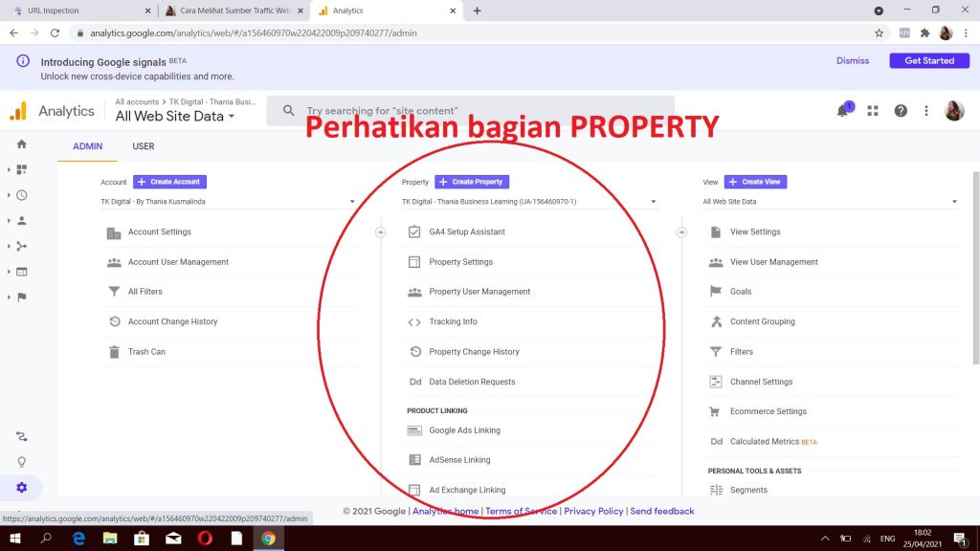Open Account Settings
Viewport: 980px width, 551px height.
tap(160, 231)
